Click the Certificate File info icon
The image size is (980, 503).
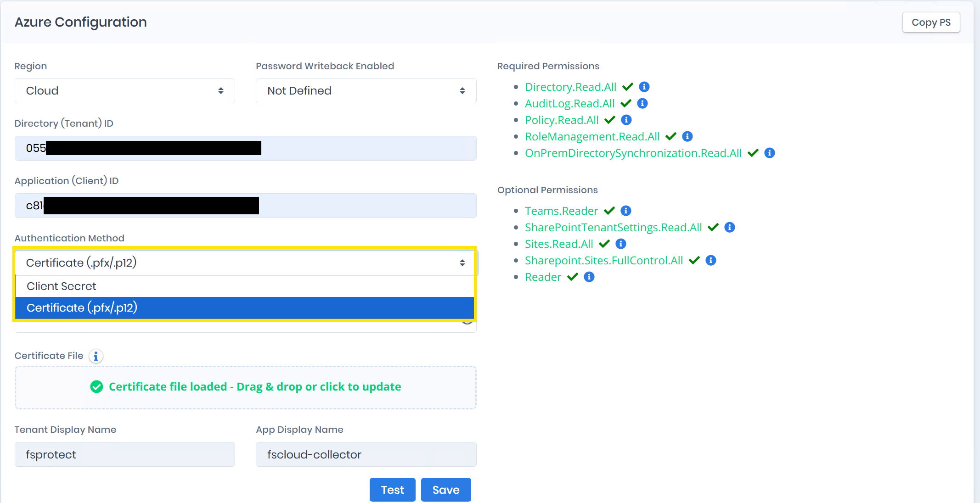point(96,356)
